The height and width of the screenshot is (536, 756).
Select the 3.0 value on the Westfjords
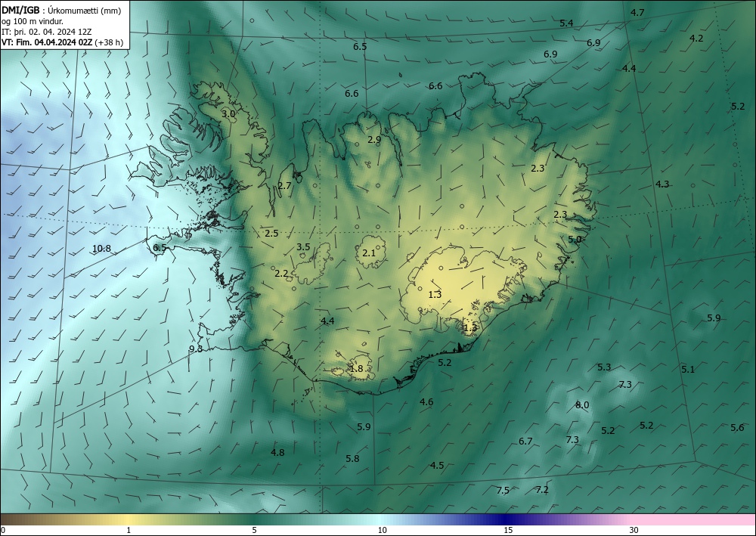pyautogui.click(x=228, y=113)
